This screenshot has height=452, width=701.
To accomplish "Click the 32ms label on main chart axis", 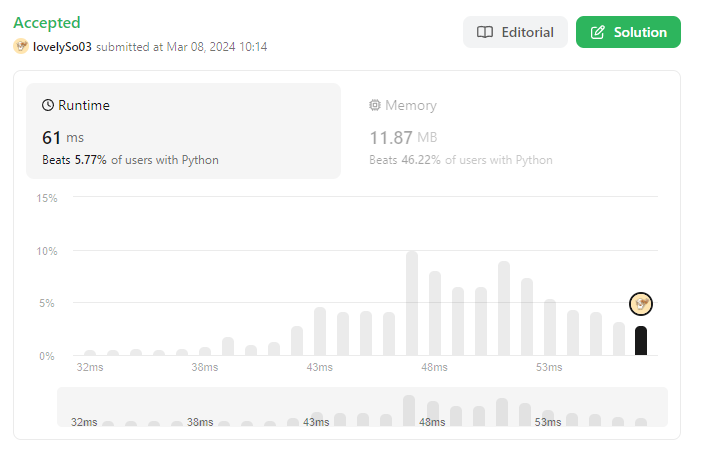I will tap(90, 368).
